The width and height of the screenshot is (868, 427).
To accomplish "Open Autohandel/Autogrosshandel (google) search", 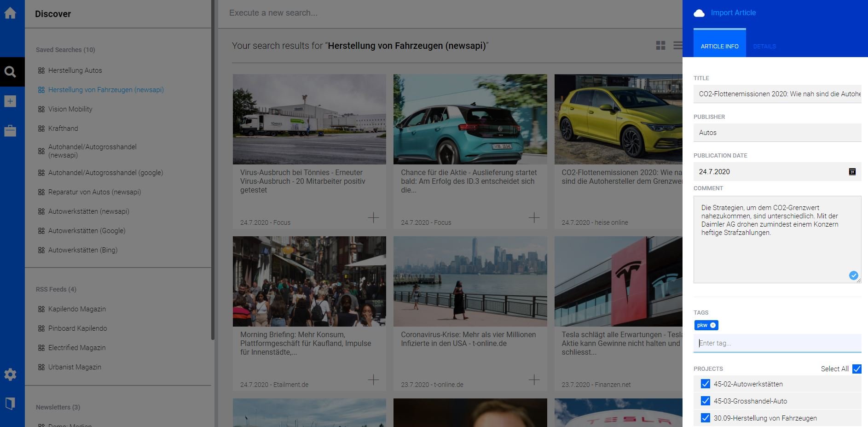I will tap(105, 173).
